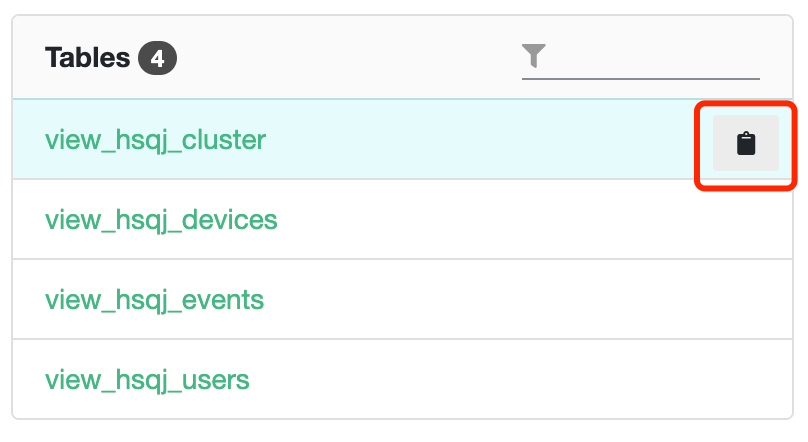Navigate to the users view link
Viewport: 808px width, 442px height.
point(147,380)
